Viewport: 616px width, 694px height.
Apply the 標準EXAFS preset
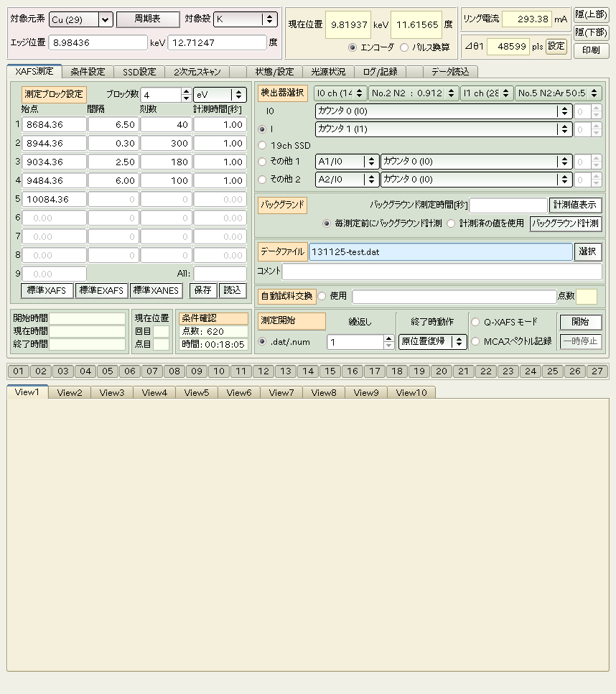(101, 290)
